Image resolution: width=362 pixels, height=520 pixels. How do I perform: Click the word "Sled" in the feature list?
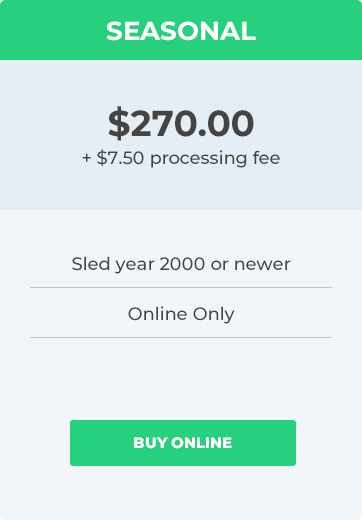click(90, 264)
